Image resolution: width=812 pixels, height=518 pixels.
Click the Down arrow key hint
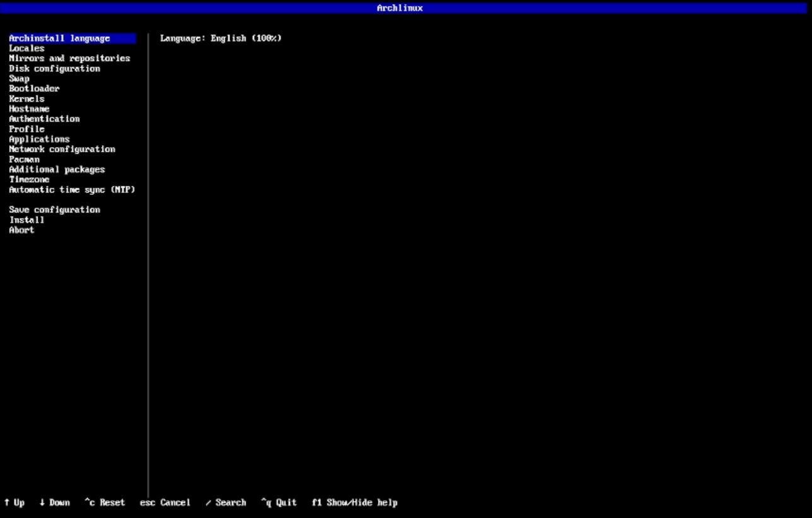[55, 503]
